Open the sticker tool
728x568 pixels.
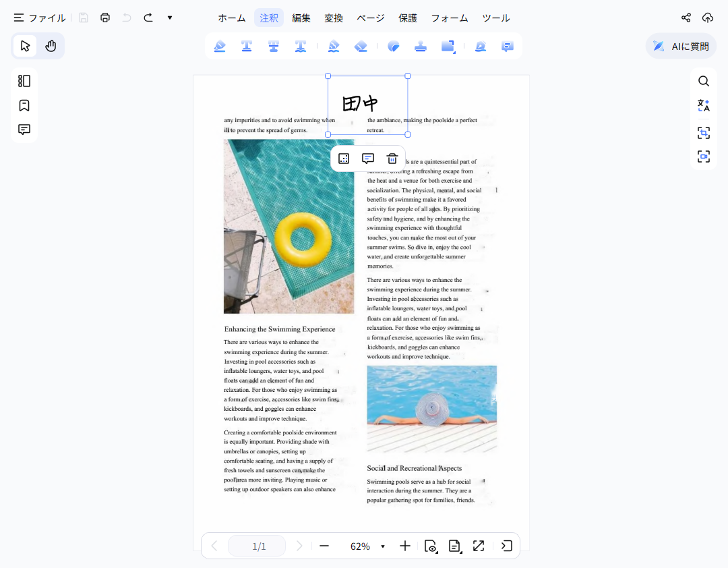pos(394,47)
